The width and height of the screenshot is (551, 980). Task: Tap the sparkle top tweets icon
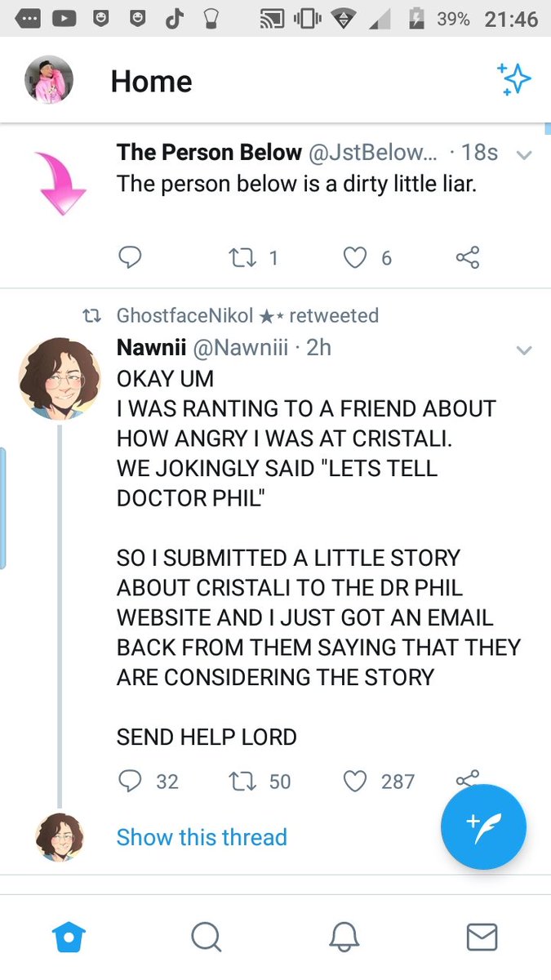514,79
